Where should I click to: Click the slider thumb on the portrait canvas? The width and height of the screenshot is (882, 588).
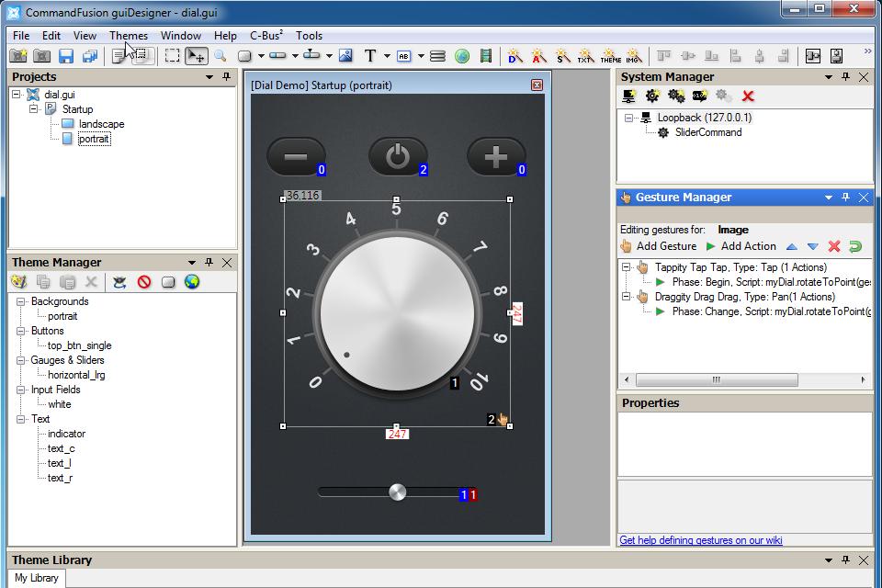pos(397,492)
